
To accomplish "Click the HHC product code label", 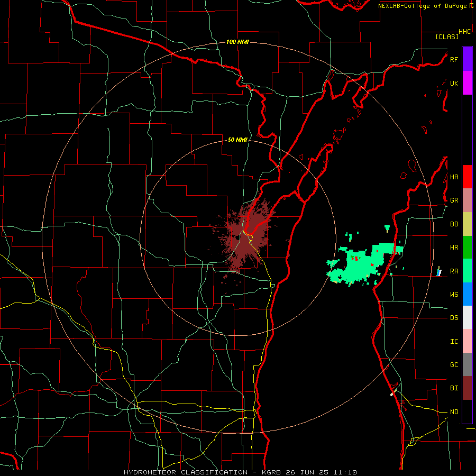I will (465, 32).
